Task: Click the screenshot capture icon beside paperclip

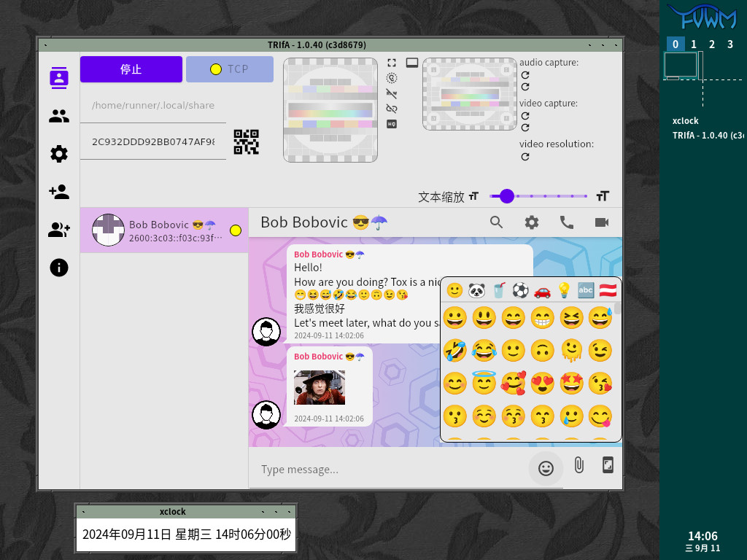Action: [608, 464]
